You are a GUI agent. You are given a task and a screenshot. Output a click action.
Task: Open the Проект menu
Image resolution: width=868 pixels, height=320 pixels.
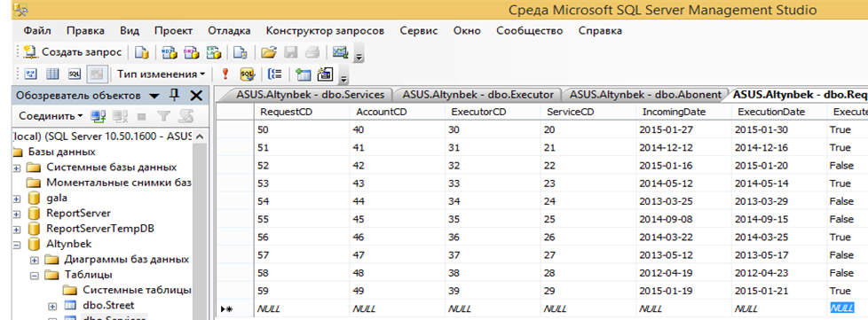click(x=174, y=31)
